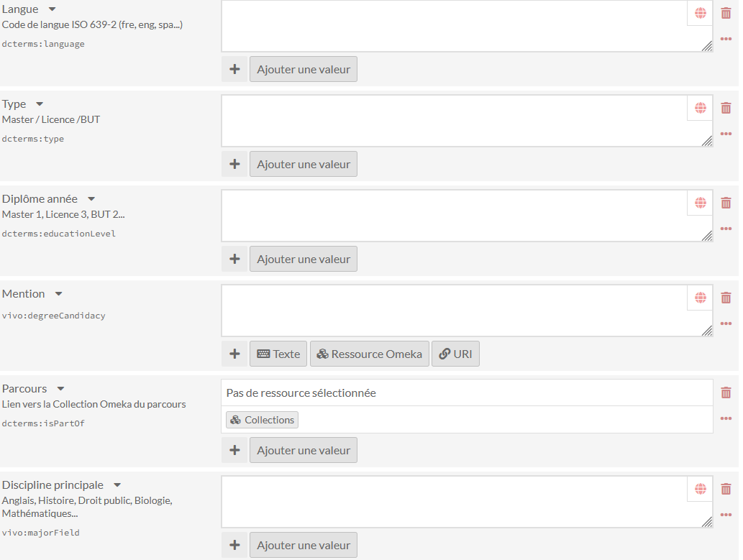This screenshot has height=560, width=743.
Task: Select the Texte value type for Mention
Action: [278, 354]
